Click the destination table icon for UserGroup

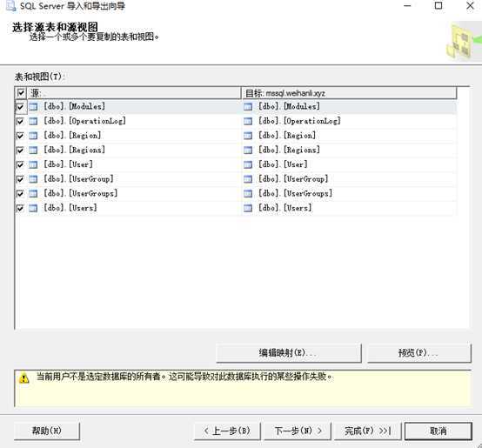(248, 179)
